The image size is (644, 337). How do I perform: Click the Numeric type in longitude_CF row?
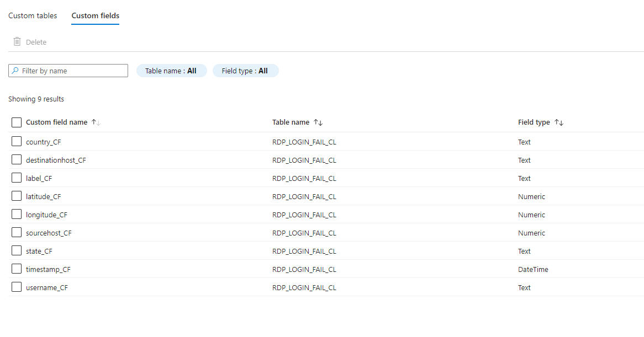[x=531, y=215]
